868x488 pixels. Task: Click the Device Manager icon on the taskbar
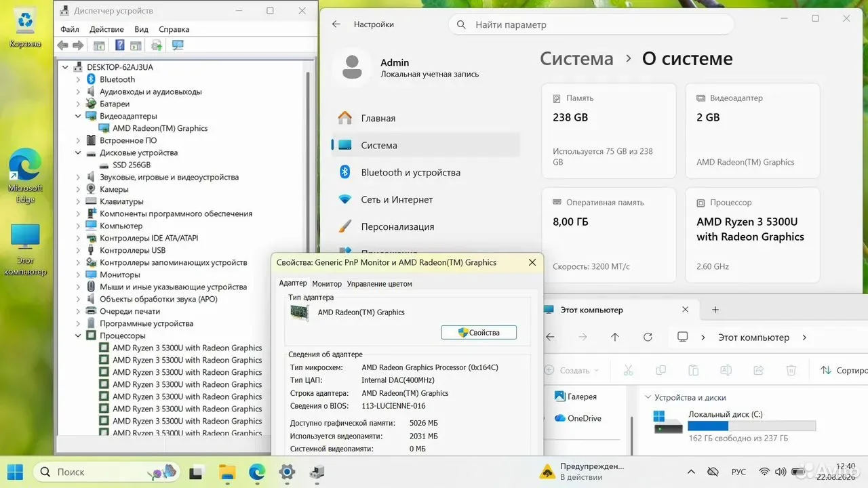[x=317, y=472]
